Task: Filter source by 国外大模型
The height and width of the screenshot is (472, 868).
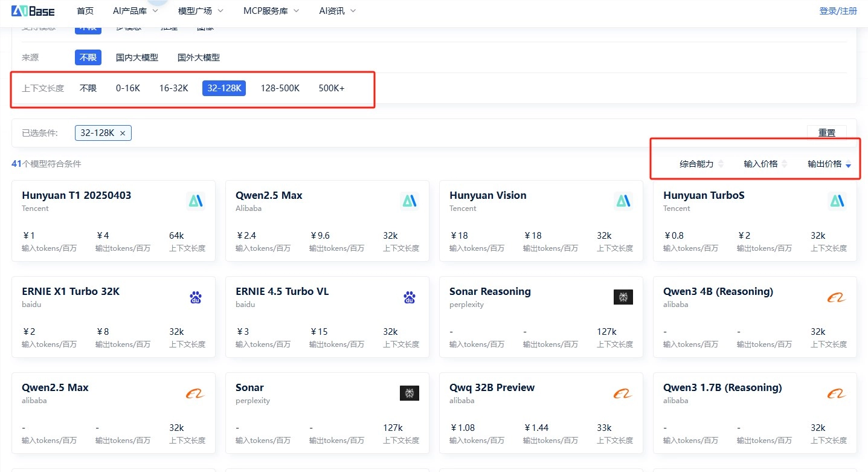Action: click(199, 57)
